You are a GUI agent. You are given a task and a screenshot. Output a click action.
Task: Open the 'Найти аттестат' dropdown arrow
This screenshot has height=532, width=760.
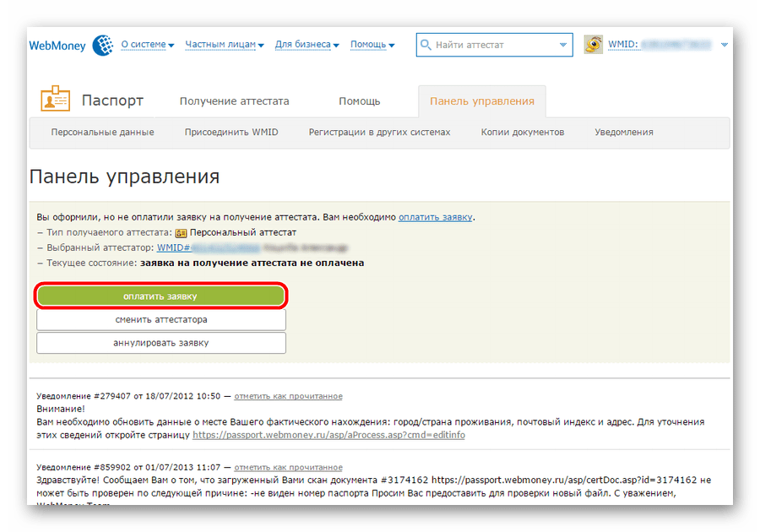click(x=562, y=45)
